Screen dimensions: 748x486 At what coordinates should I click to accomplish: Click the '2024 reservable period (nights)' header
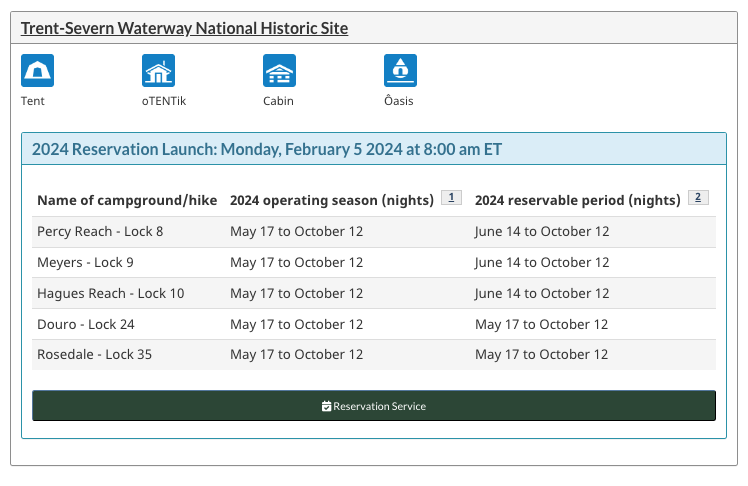point(577,200)
